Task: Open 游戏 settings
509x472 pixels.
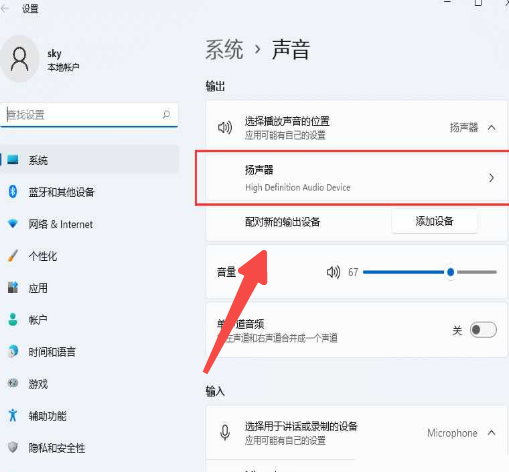Action: point(89,383)
